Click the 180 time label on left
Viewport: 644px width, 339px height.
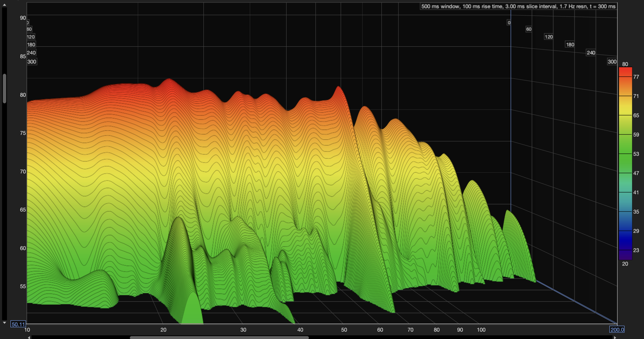(x=31, y=45)
